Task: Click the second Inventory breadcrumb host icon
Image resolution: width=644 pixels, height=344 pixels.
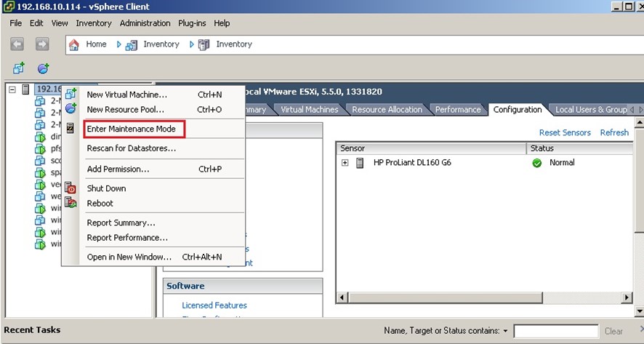Action: click(204, 44)
